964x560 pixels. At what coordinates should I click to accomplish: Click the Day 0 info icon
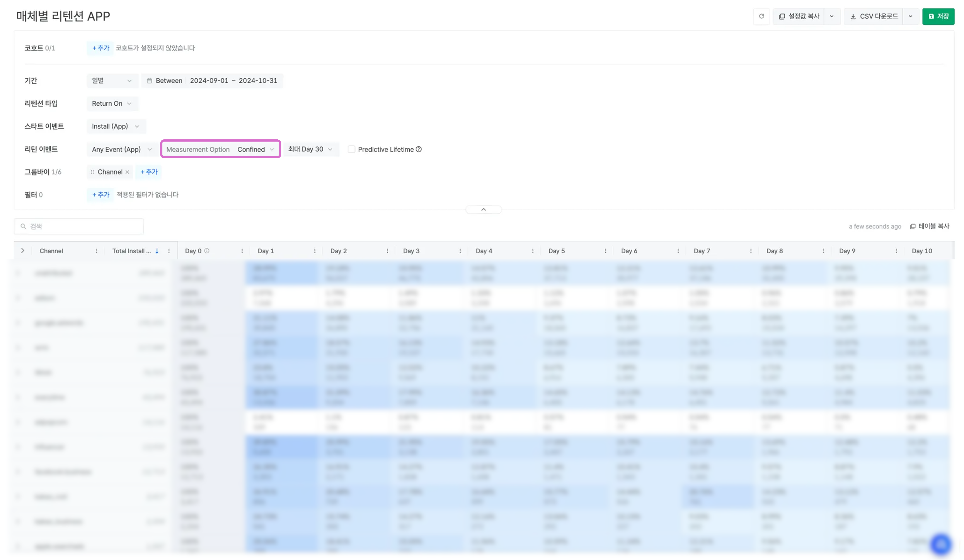(x=207, y=251)
